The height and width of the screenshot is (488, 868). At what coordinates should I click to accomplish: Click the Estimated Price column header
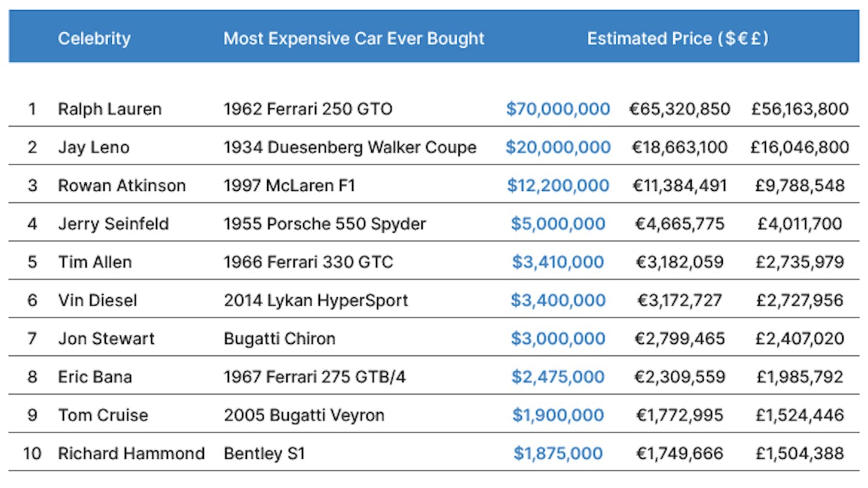pyautogui.click(x=677, y=39)
